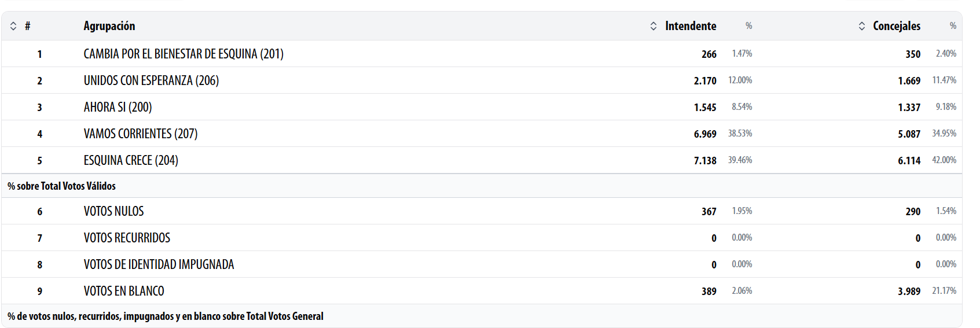The height and width of the screenshot is (328, 980).
Task: Click the Intendente value 7.138
Action: [x=705, y=161]
